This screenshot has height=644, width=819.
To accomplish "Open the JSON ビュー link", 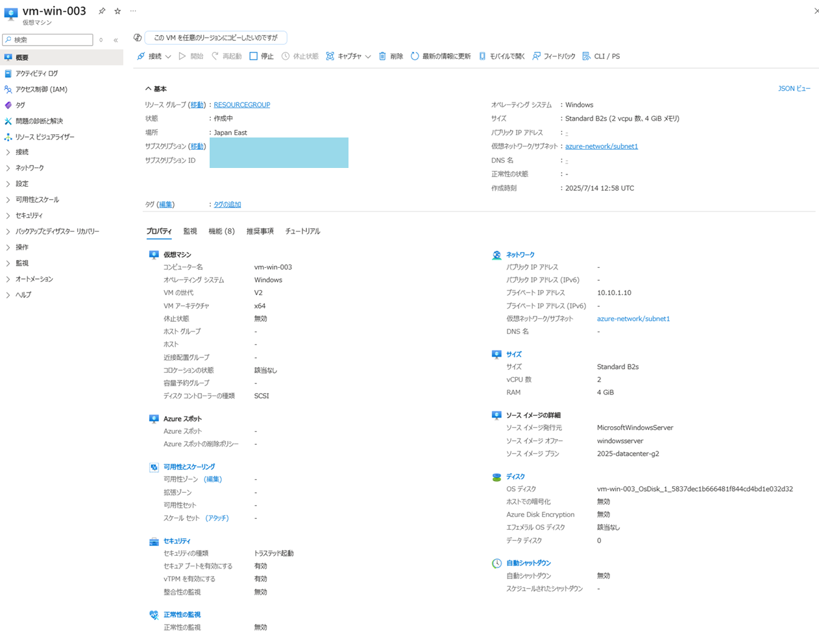I will click(x=794, y=88).
